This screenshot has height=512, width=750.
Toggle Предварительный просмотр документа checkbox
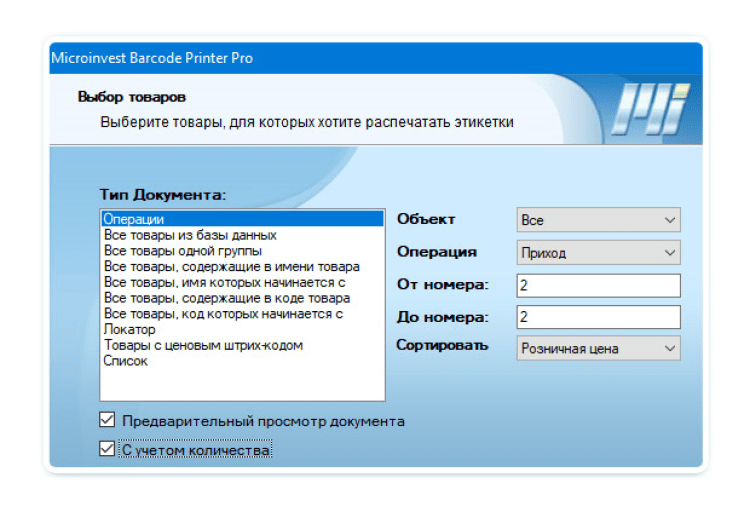pos(107,420)
